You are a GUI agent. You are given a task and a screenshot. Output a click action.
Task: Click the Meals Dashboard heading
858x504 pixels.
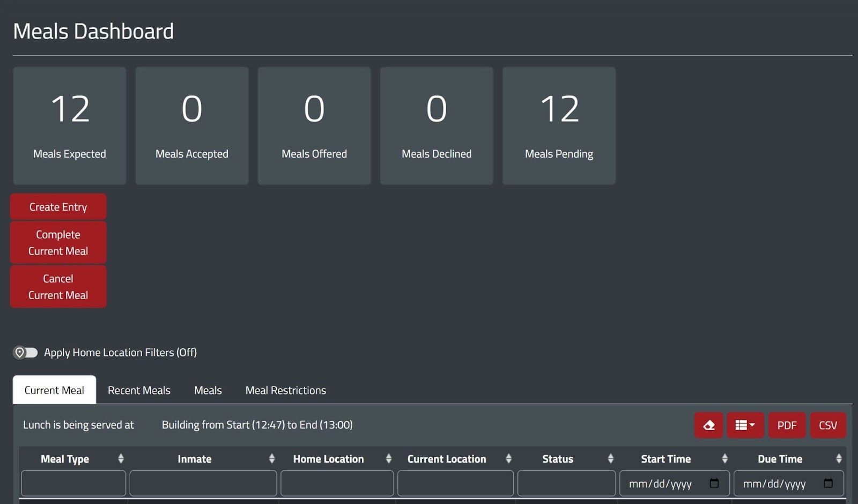[x=93, y=31]
